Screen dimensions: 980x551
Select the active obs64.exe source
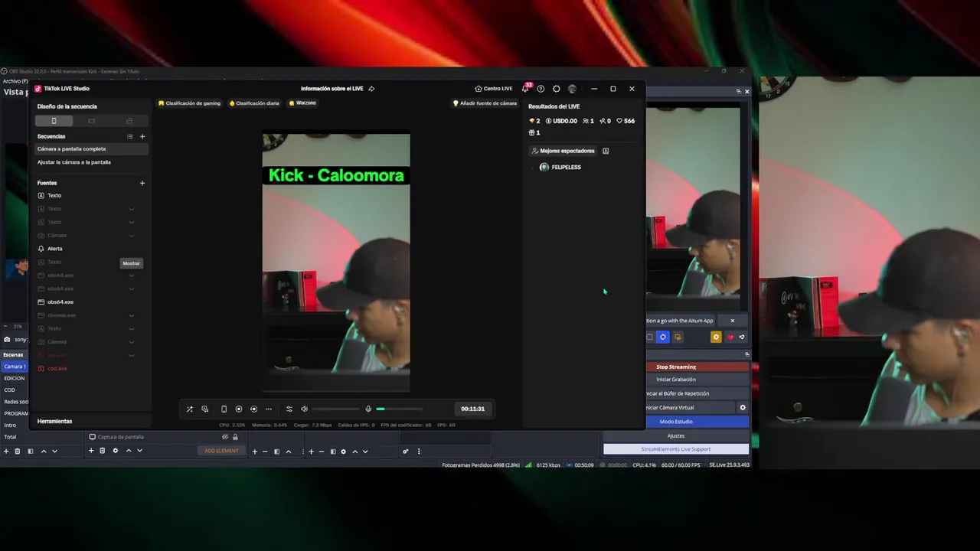pyautogui.click(x=91, y=302)
